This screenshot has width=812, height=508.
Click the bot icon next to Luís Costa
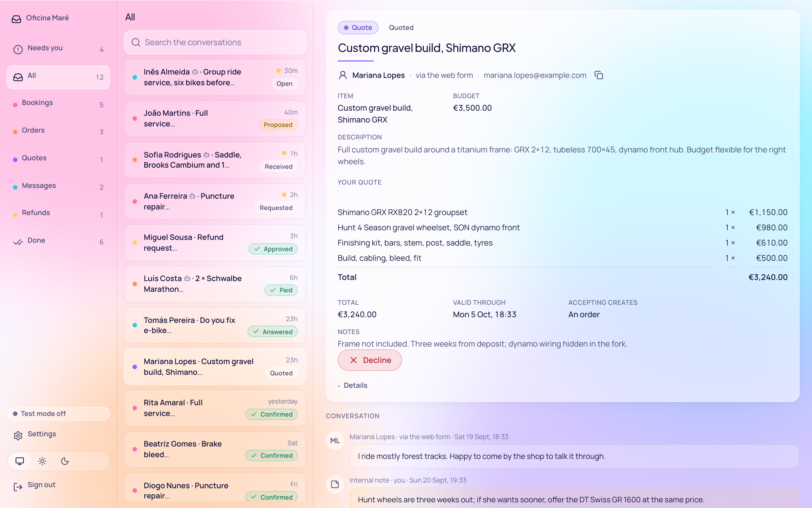pyautogui.click(x=187, y=279)
